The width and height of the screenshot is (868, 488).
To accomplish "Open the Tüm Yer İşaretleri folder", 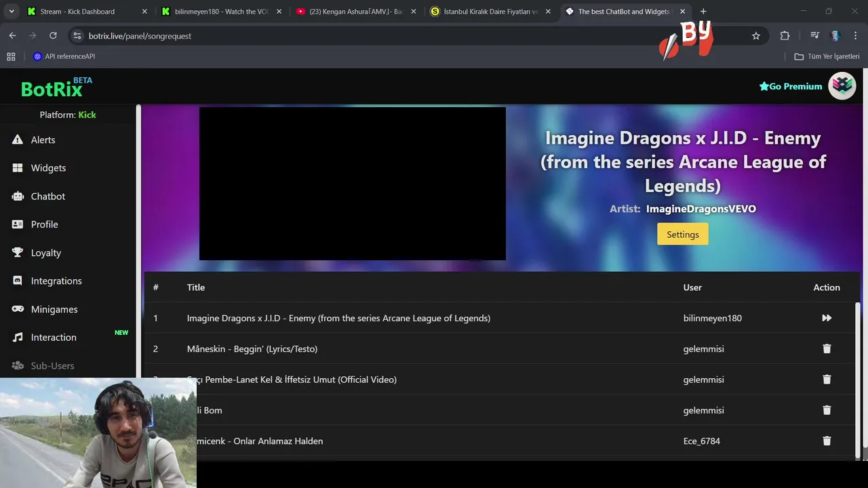I will [827, 56].
